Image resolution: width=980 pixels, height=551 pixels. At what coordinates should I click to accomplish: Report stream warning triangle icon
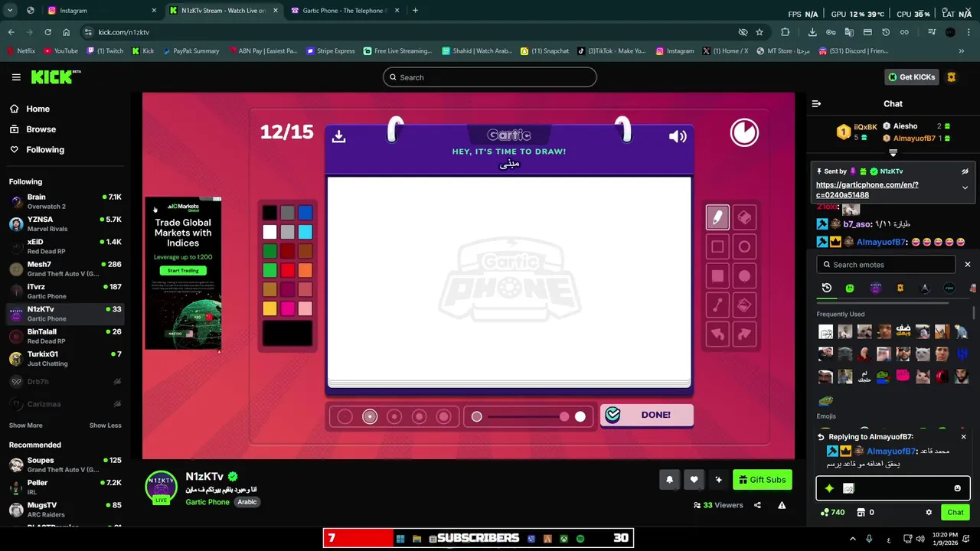(782, 505)
